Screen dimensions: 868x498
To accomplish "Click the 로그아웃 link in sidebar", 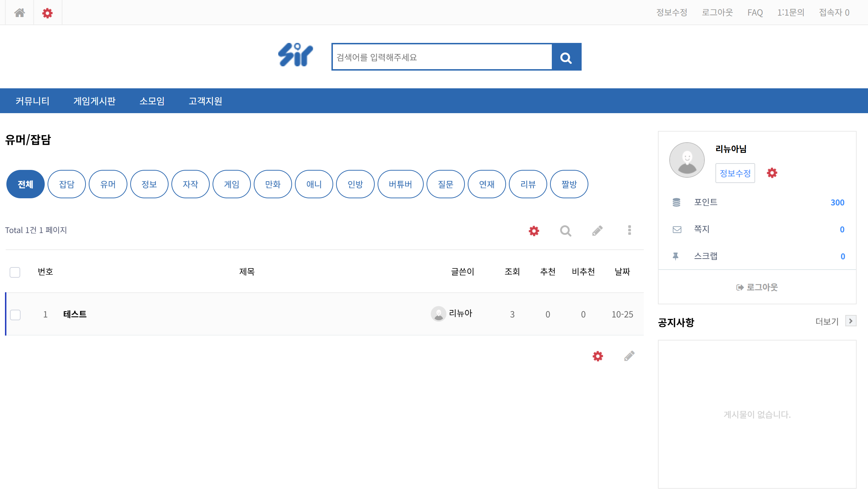I will [x=757, y=287].
